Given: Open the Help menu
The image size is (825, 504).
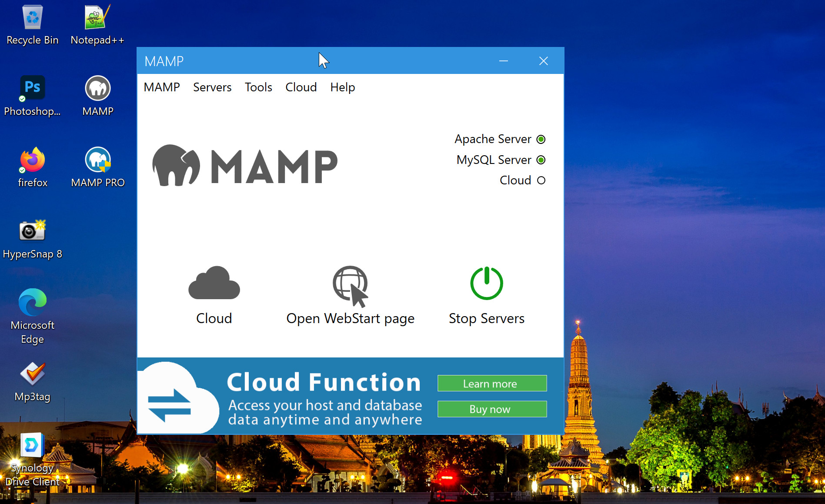Looking at the screenshot, I should coord(342,87).
